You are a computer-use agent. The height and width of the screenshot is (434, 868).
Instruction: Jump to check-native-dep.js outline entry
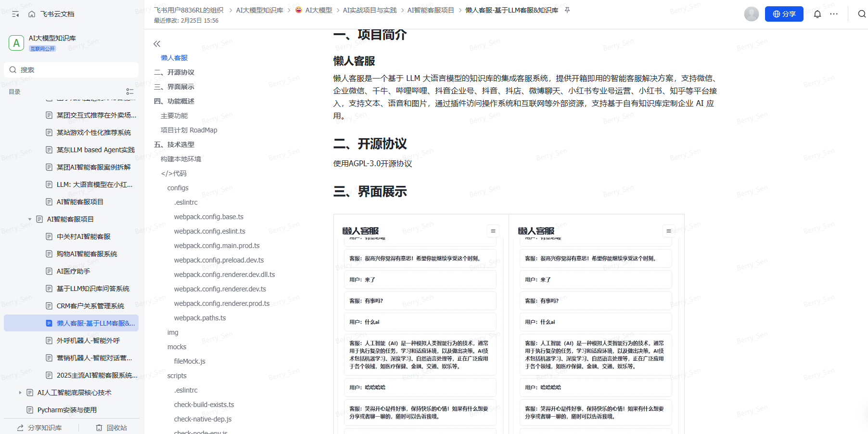tap(203, 419)
